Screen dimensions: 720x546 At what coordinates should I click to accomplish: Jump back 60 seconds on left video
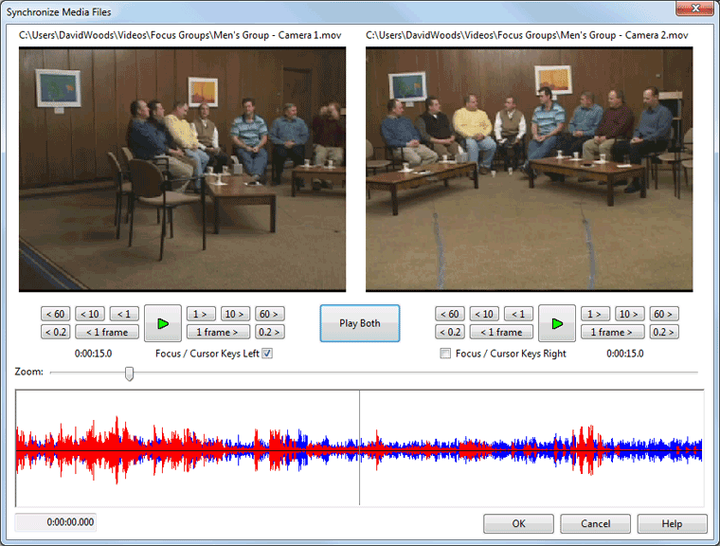56,314
